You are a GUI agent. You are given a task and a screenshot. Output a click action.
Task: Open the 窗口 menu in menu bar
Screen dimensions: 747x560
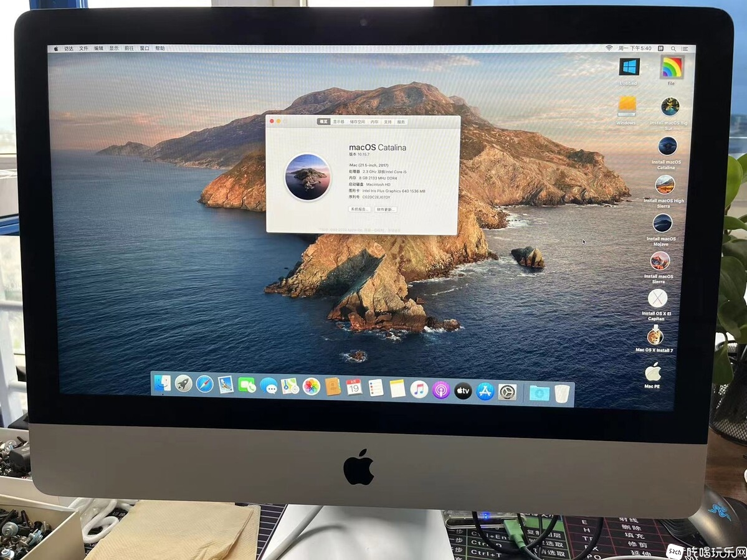tap(145, 49)
